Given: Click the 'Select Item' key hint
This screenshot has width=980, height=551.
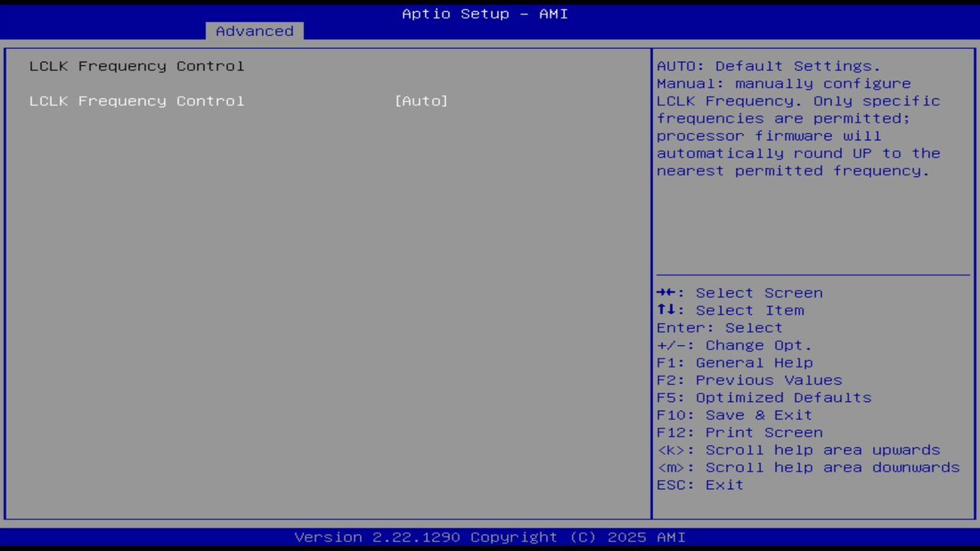Looking at the screenshot, I should [730, 311].
